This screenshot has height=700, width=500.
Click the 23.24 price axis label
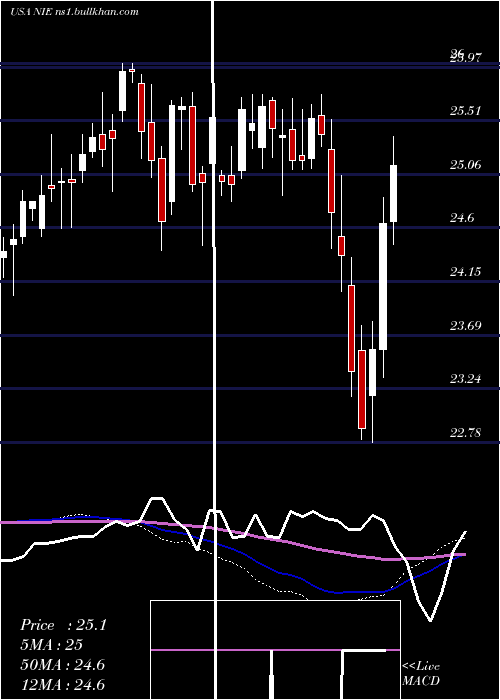coord(466,379)
